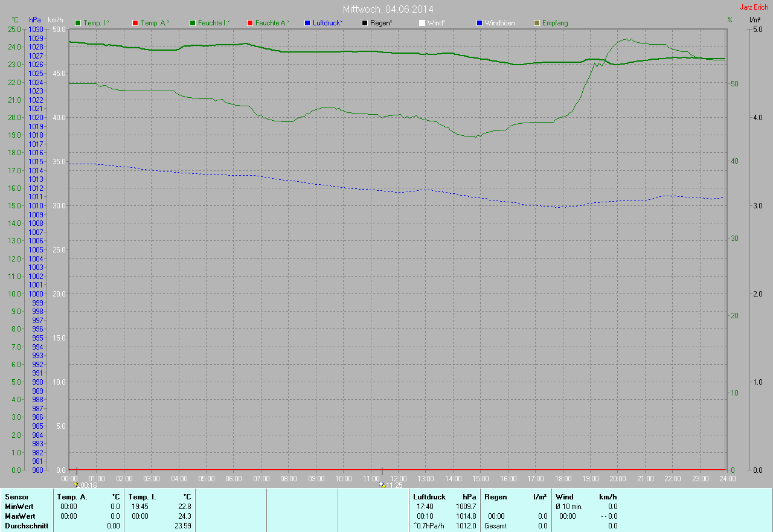Click the Gesamt: rain total label

496,526
